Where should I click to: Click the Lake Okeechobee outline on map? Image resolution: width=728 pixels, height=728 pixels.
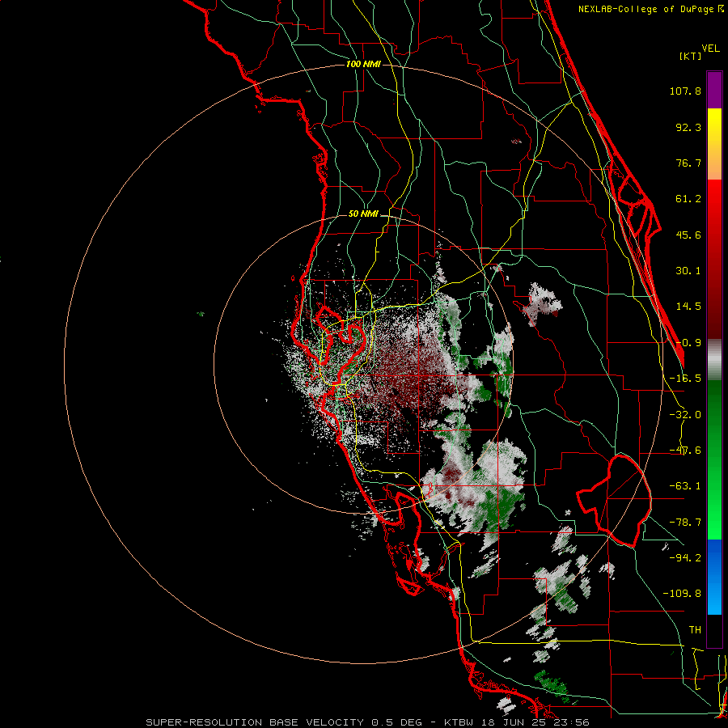616,501
